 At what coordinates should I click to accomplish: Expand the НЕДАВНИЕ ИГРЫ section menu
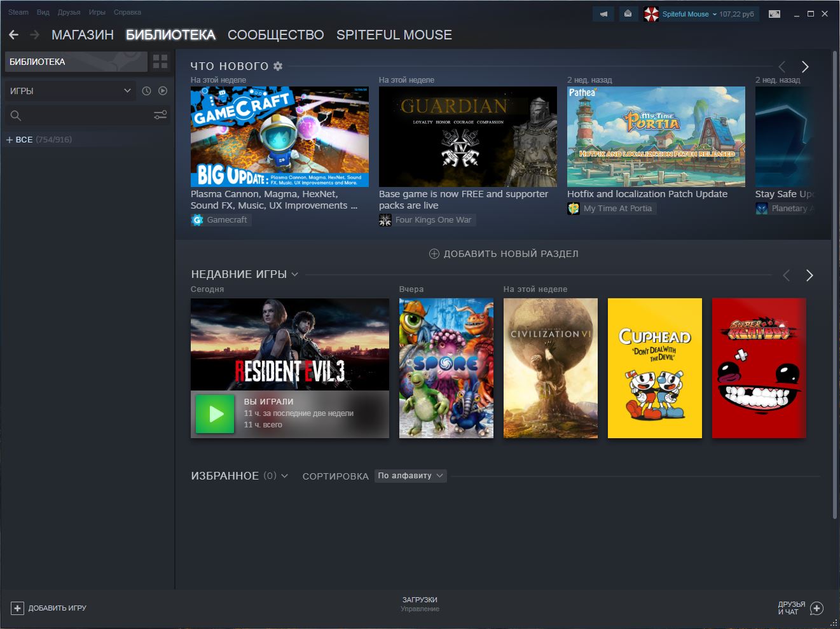coord(294,275)
